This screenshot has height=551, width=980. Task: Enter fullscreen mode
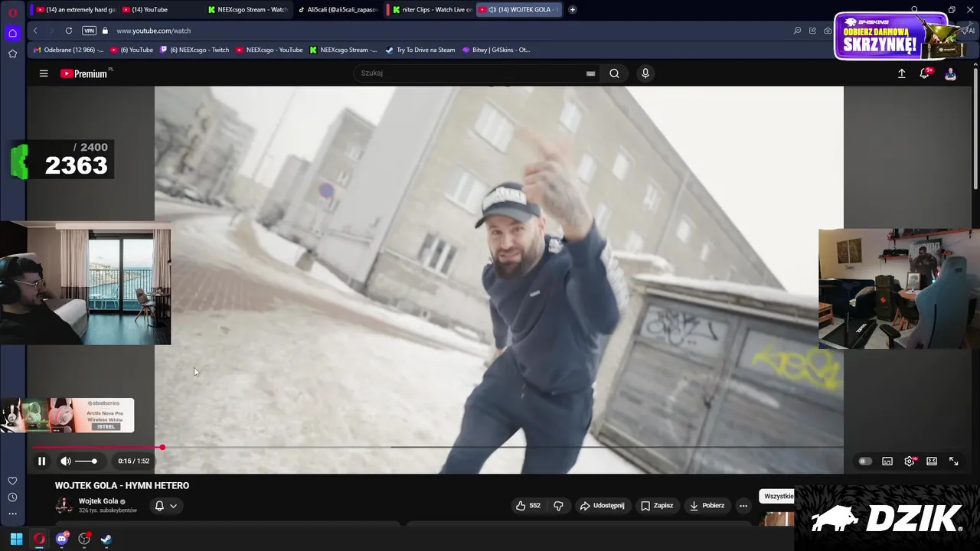954,461
